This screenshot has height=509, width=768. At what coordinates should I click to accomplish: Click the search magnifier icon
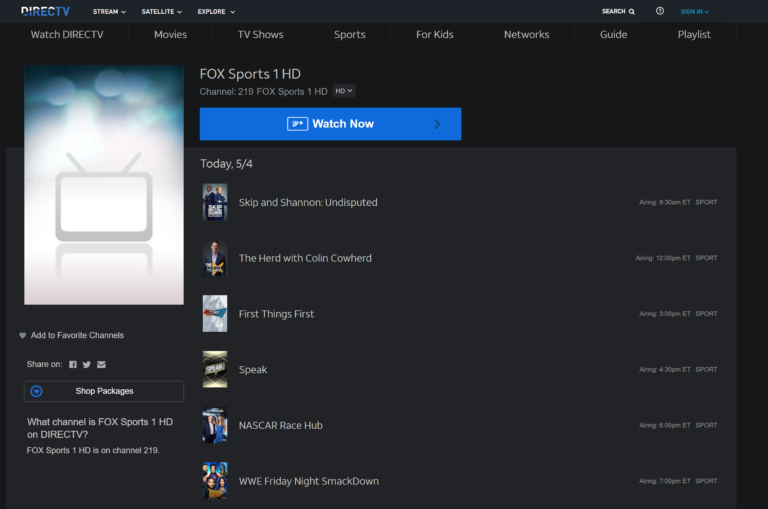pyautogui.click(x=632, y=12)
